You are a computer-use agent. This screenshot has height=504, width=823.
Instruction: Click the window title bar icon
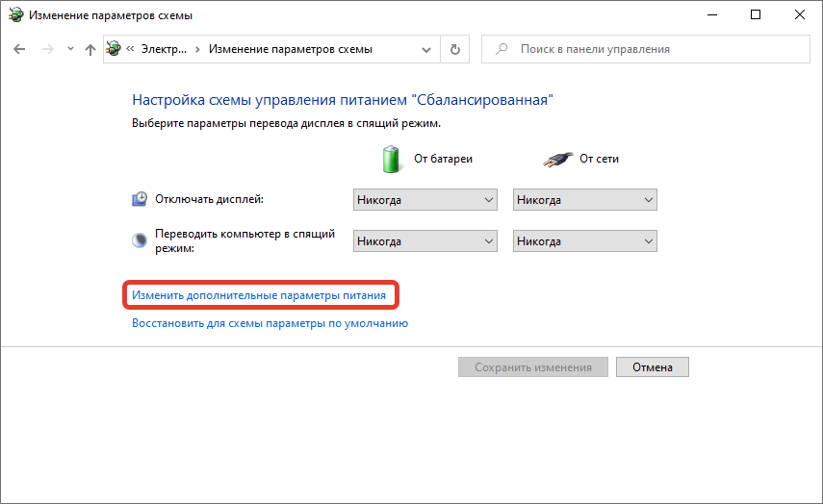coord(15,15)
